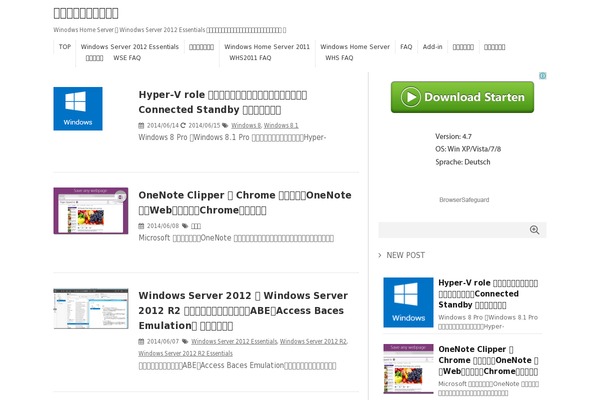Open Windows Server 2012 Essentials menu
This screenshot has width=600, height=400.
click(129, 47)
